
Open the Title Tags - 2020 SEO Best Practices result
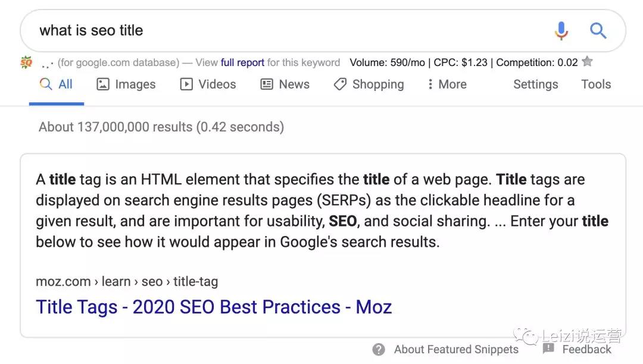(214, 307)
